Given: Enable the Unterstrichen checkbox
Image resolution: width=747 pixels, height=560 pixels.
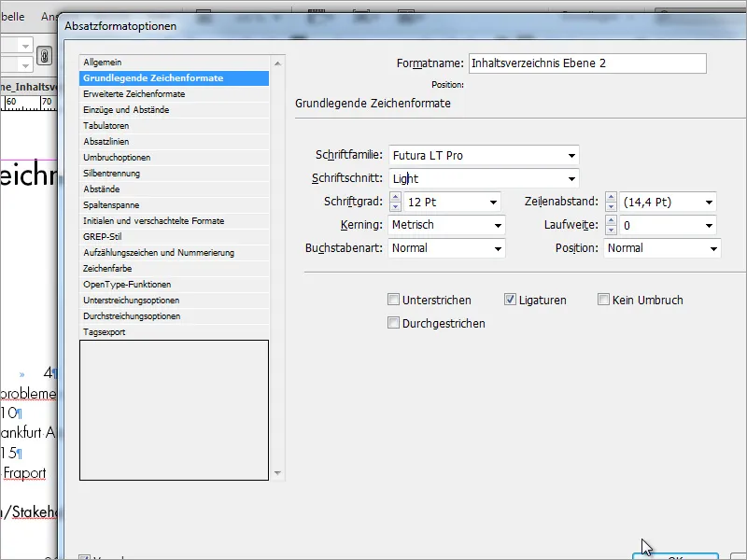Looking at the screenshot, I should pyautogui.click(x=393, y=300).
